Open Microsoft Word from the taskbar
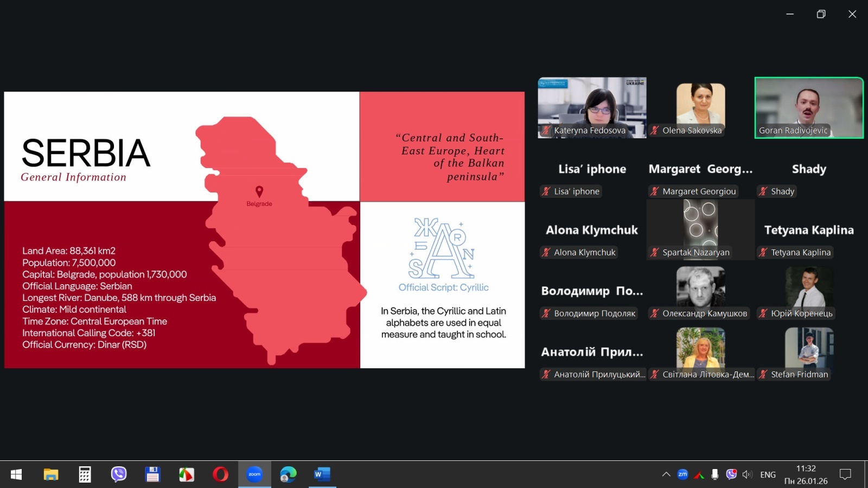The image size is (868, 488). (x=322, y=474)
